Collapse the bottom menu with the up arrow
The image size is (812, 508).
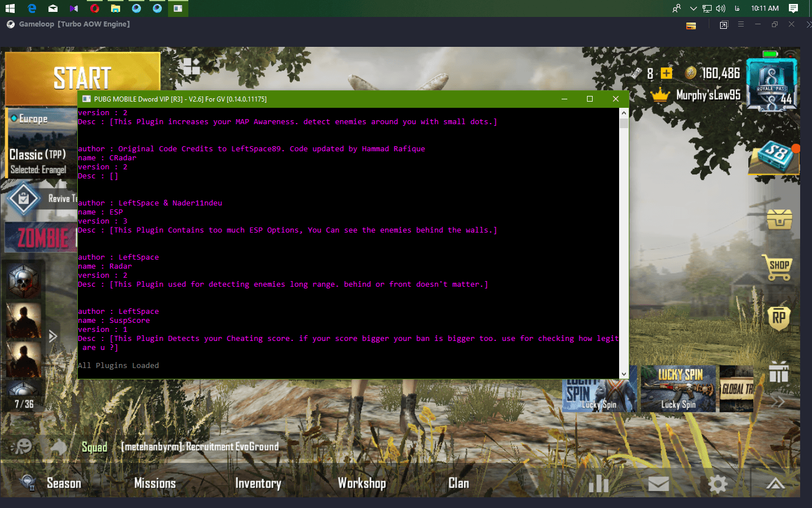(775, 484)
